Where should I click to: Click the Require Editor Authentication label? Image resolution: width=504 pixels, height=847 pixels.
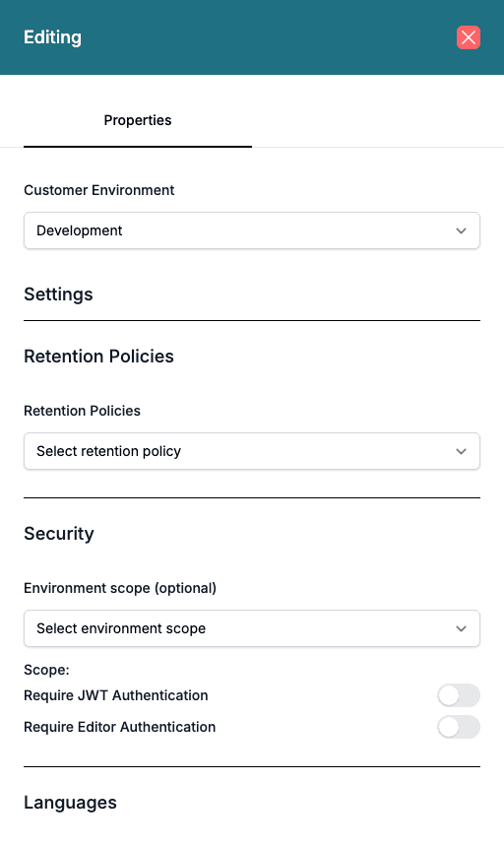pos(119,727)
